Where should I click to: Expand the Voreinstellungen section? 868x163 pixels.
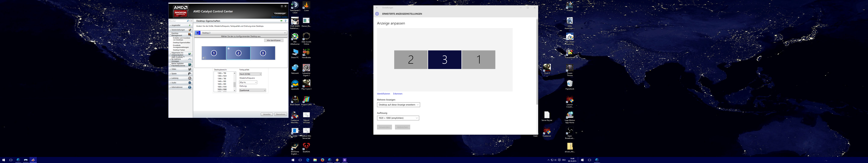[x=181, y=30]
